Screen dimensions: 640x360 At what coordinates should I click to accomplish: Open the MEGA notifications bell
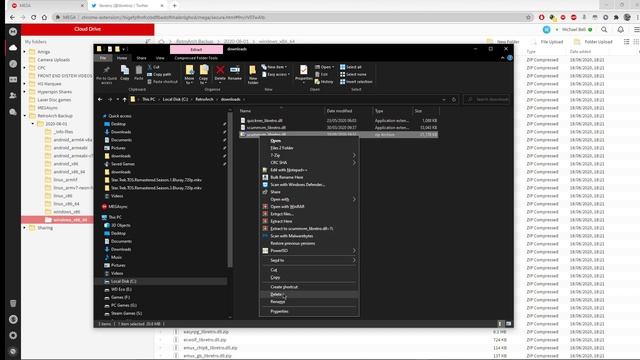click(620, 29)
